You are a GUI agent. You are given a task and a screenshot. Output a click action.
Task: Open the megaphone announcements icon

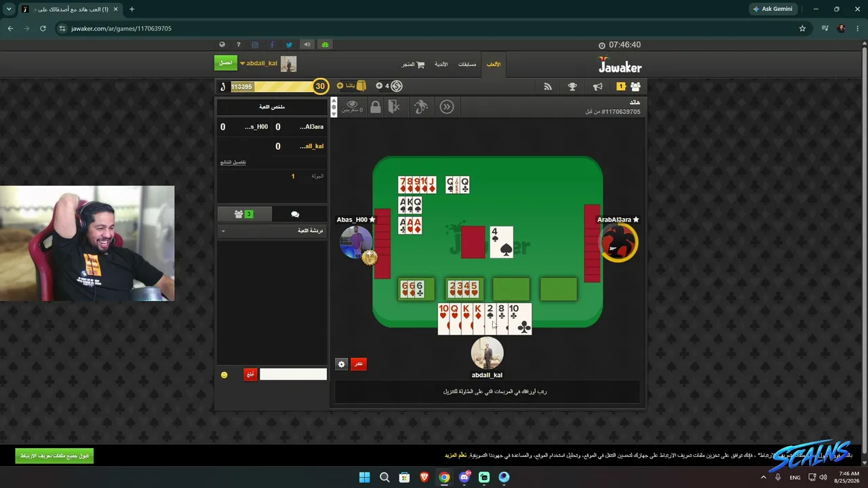coord(597,86)
